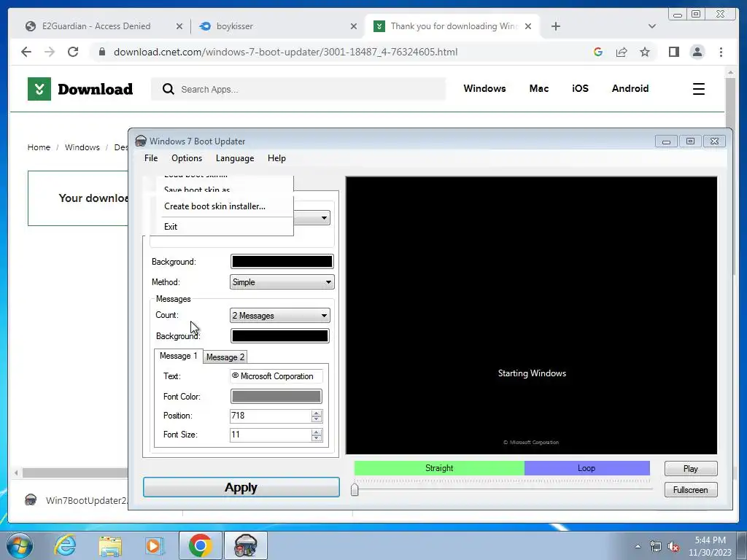
Task: Expand the Method dropdown set to Simple
Action: [282, 282]
